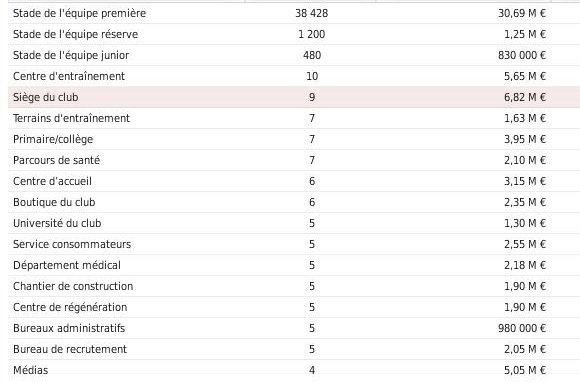Image resolution: width=580 pixels, height=383 pixels.
Task: Select the highlighted Siège du club row
Action: pyautogui.click(x=294, y=97)
